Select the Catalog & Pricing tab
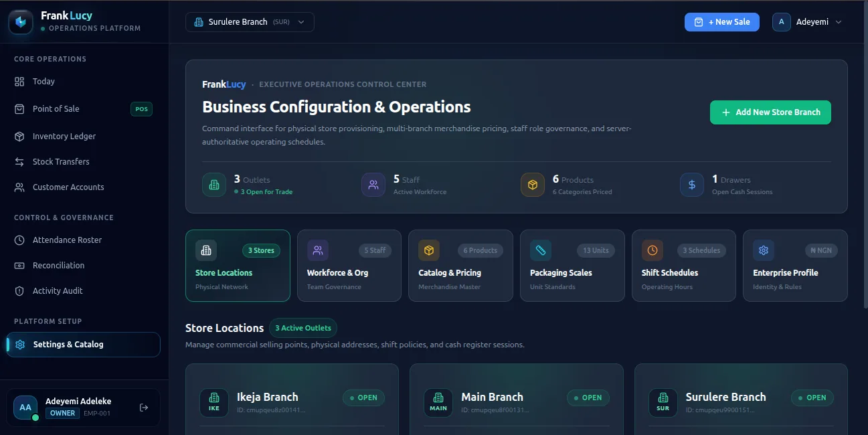This screenshot has height=435, width=868. pos(460,266)
